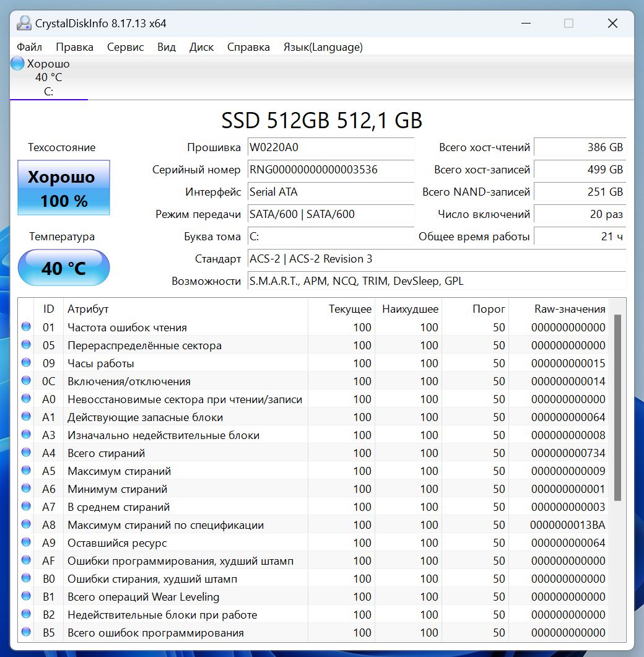The height and width of the screenshot is (657, 644).
Task: Open the Сервис menu
Action: (x=125, y=47)
